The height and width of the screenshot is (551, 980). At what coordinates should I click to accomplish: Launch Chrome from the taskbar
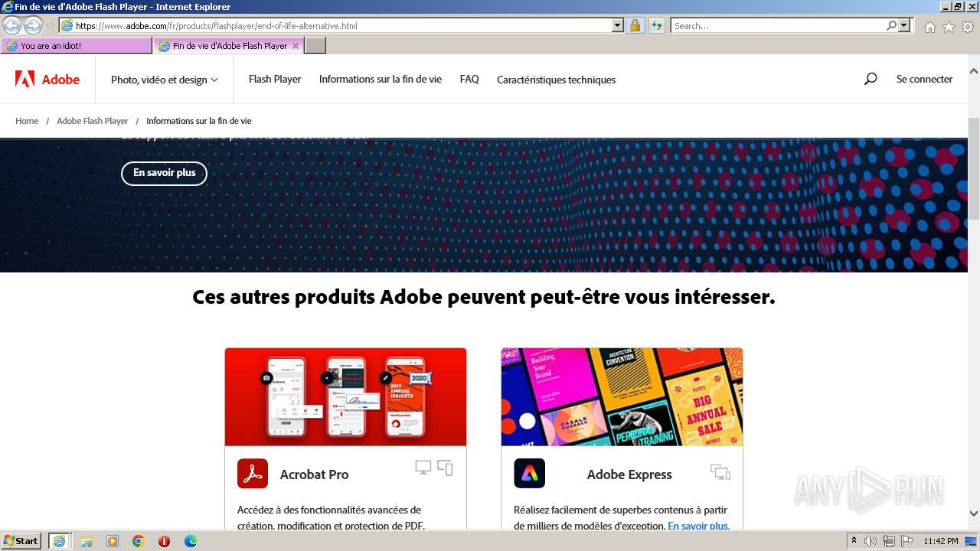click(x=139, y=541)
